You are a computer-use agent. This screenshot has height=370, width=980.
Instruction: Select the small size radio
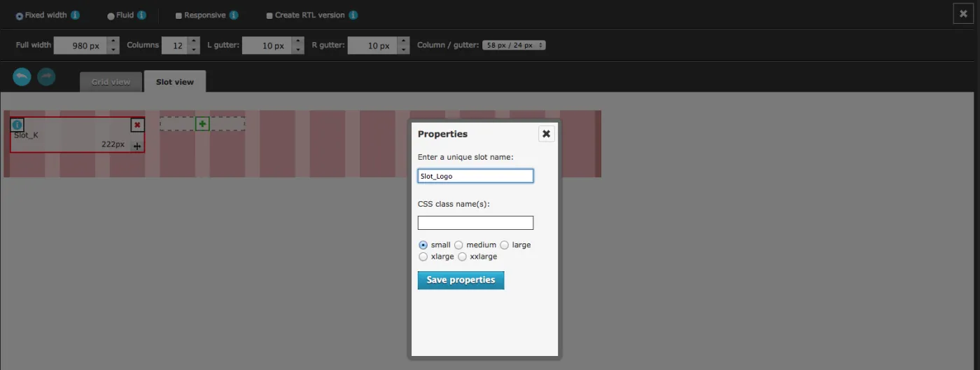(x=423, y=245)
